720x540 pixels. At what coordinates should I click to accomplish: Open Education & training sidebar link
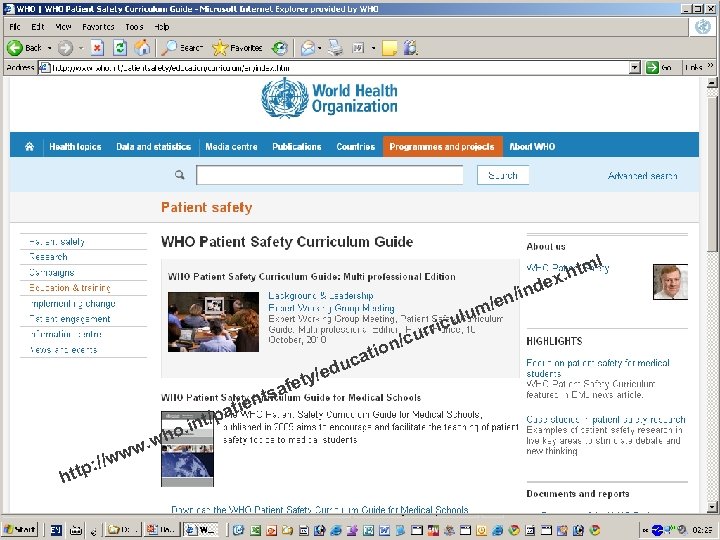[70, 288]
